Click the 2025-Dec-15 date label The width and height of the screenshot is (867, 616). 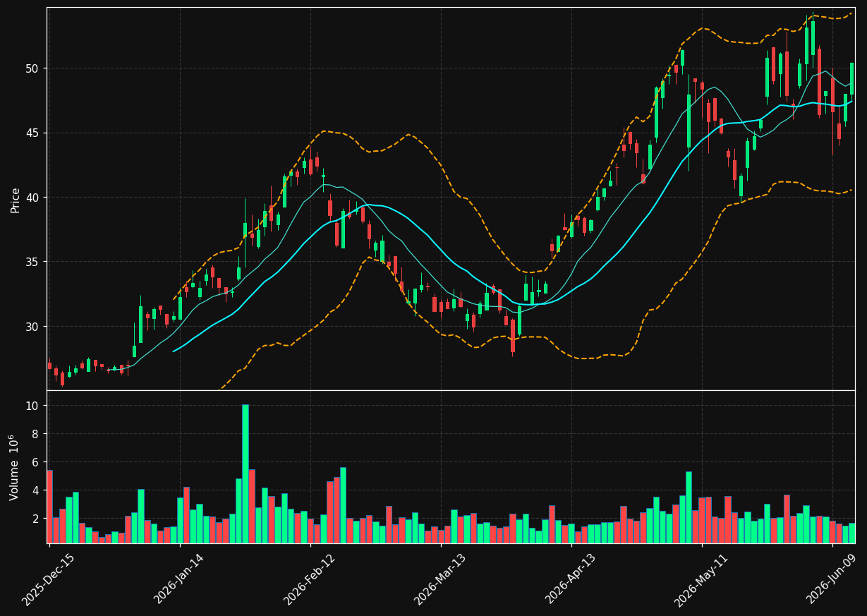tap(49, 580)
